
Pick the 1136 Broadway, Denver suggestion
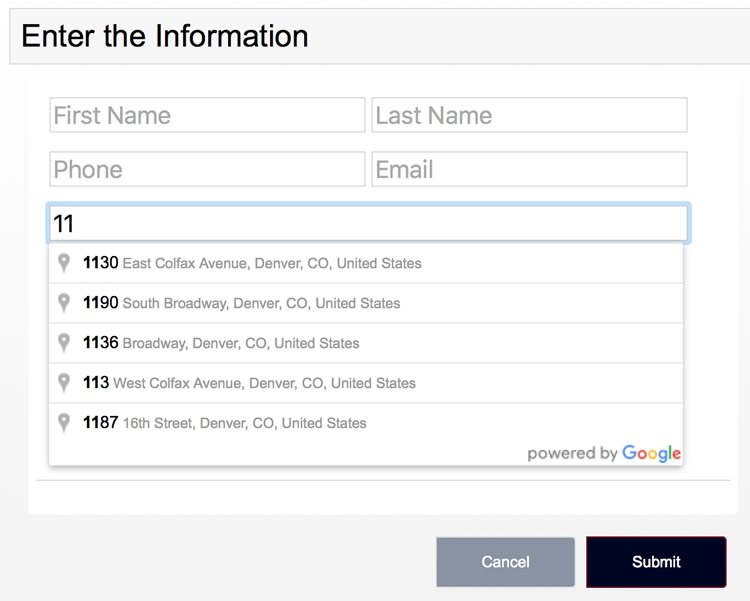click(366, 343)
